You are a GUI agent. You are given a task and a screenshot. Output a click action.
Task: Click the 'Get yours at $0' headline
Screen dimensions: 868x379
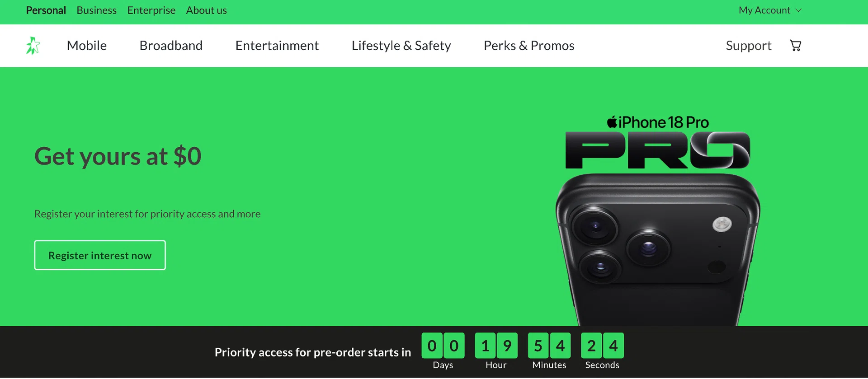pyautogui.click(x=118, y=156)
